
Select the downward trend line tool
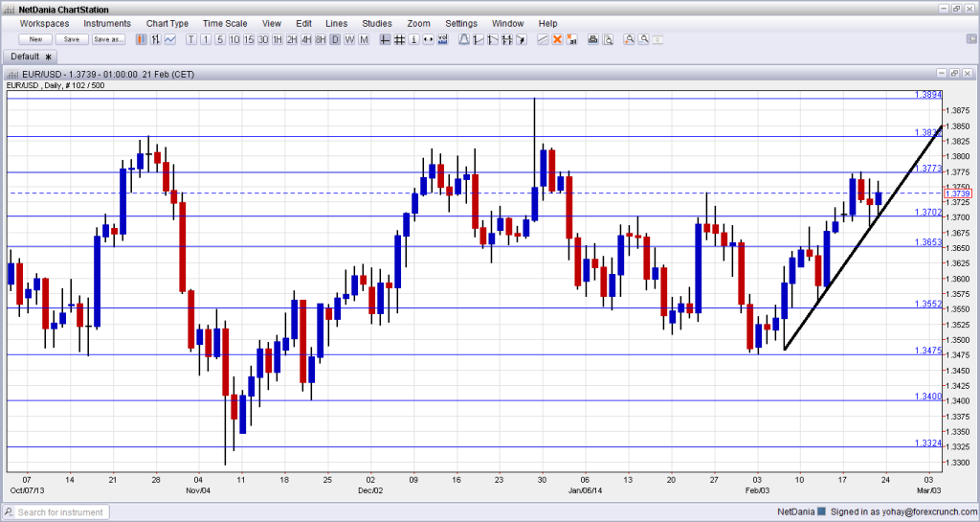[x=493, y=39]
